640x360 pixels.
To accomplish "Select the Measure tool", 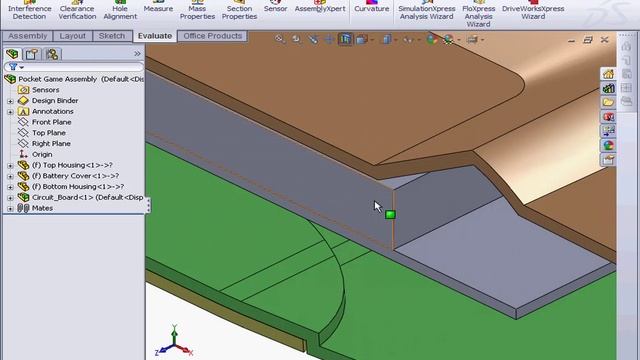I will pos(158,7).
